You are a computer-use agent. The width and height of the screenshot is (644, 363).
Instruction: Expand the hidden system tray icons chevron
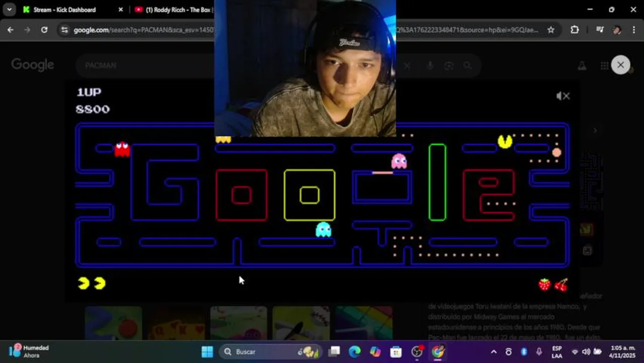[494, 352]
